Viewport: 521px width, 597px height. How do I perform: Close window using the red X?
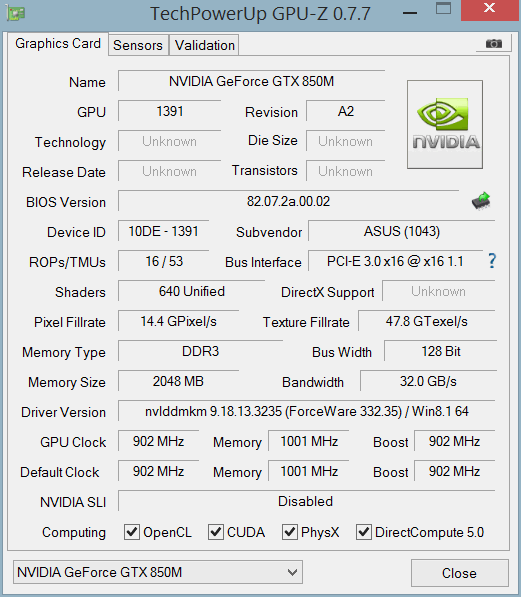489,9
